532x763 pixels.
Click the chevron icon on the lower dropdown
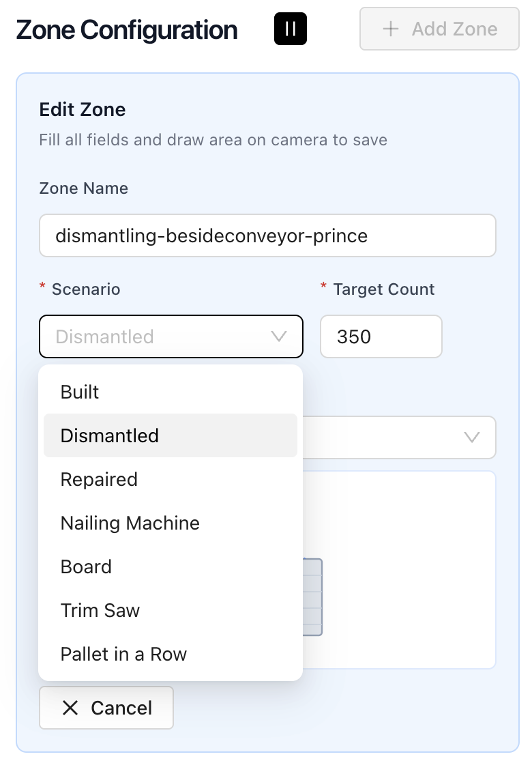tap(472, 437)
